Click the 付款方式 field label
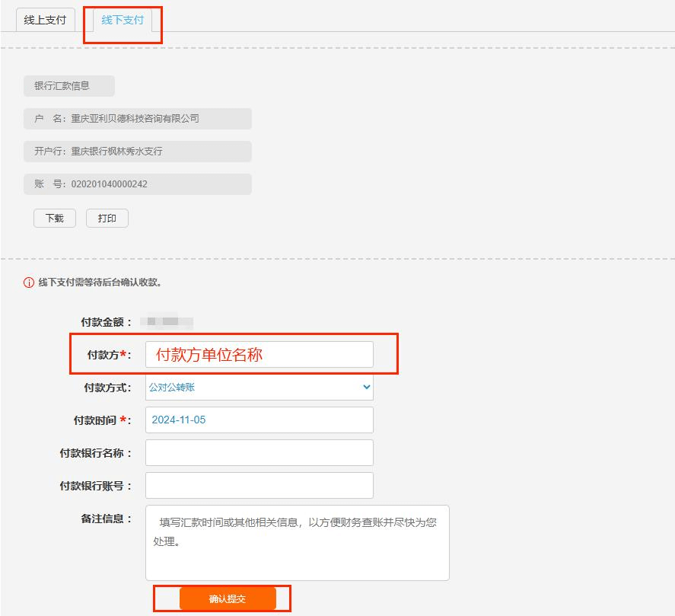This screenshot has height=616, width=675. coord(107,388)
